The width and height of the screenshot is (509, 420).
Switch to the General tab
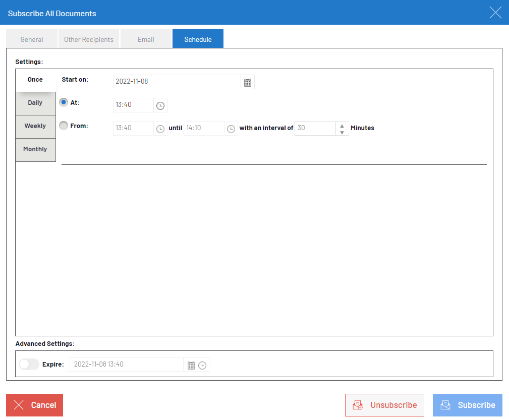[32, 39]
